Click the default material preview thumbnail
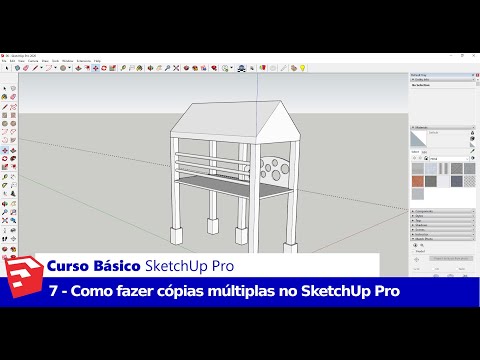 click(418, 138)
